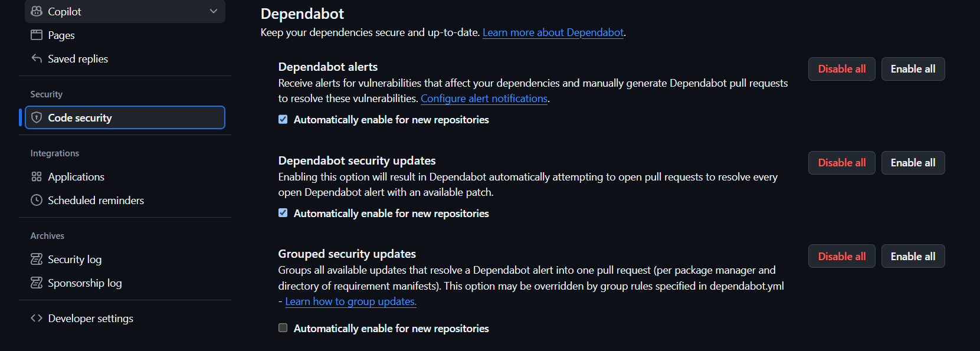Screen dimensions: 980x351
Task: Click the Scheduled reminders clock icon
Action: pyautogui.click(x=37, y=200)
